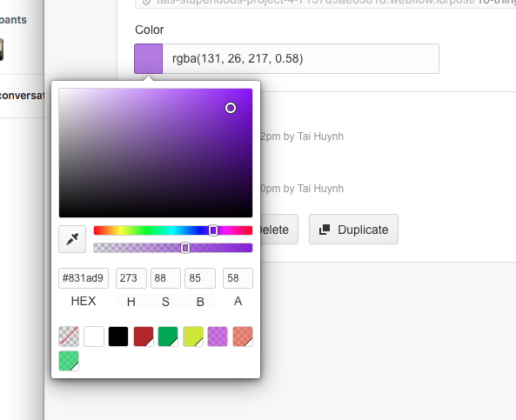Choose the translucent salmon swatch

243,337
